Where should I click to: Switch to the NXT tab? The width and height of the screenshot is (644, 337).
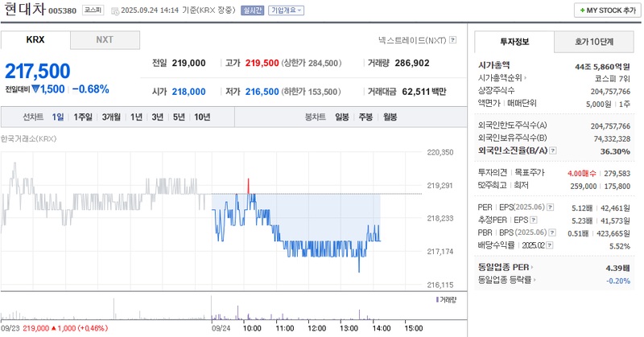coord(105,40)
